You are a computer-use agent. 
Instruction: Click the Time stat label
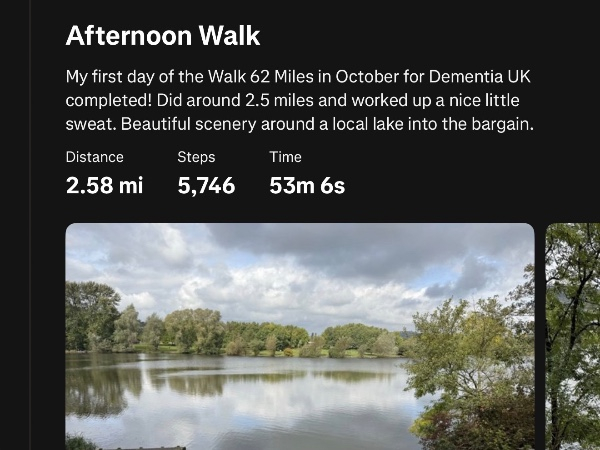pos(285,157)
